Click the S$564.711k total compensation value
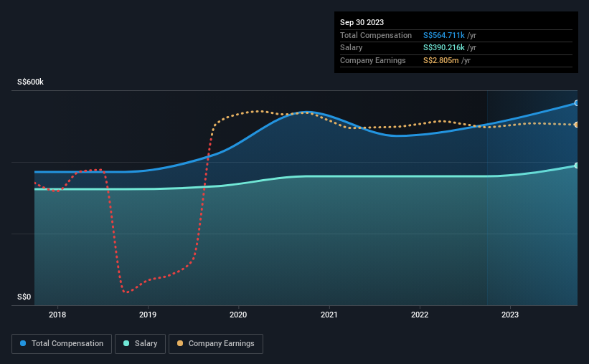This screenshot has width=589, height=364. point(444,35)
